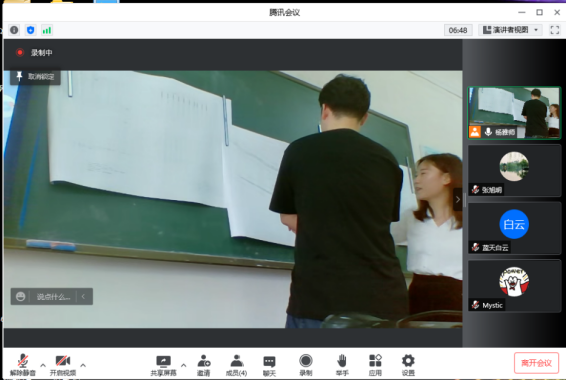Click muted mic icon beside 张旭明

[475, 189]
